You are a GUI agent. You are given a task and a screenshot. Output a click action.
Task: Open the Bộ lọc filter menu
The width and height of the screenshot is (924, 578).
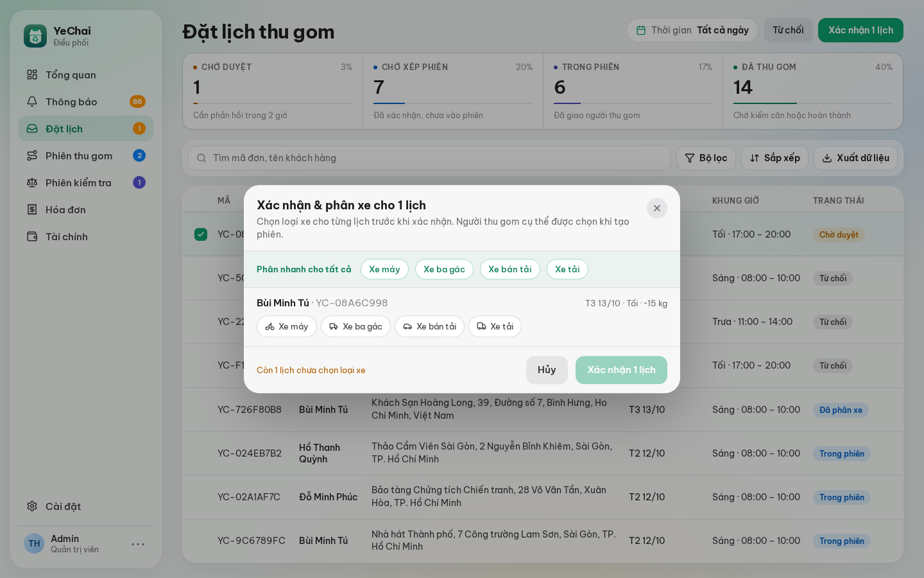pos(706,158)
